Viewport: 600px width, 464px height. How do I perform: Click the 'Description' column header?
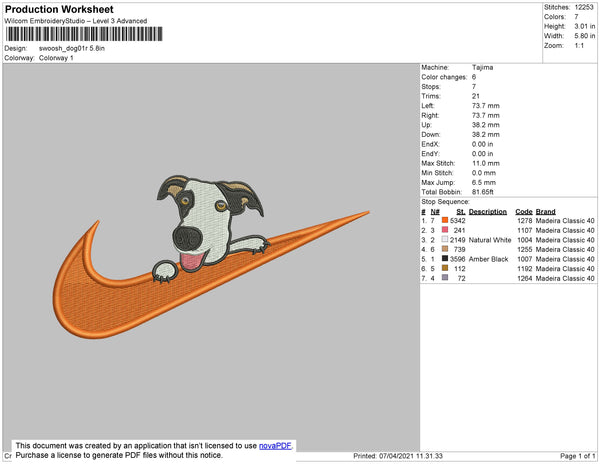pos(488,212)
